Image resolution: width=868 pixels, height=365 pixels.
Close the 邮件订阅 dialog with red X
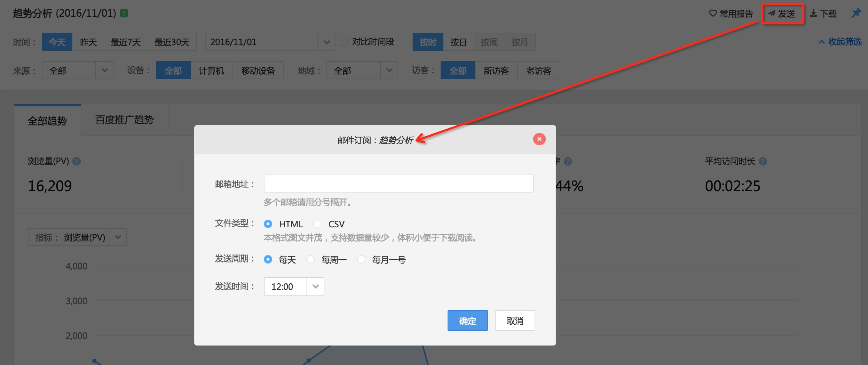pos(539,139)
